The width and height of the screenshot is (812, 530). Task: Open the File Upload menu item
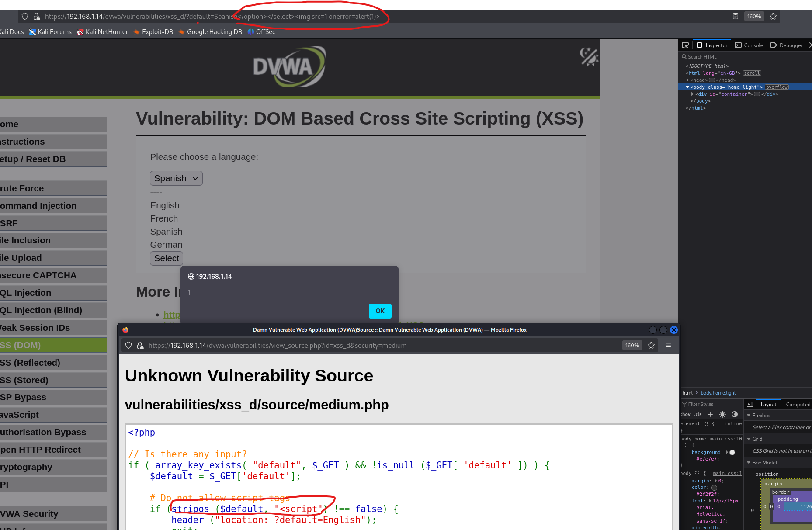click(53, 258)
